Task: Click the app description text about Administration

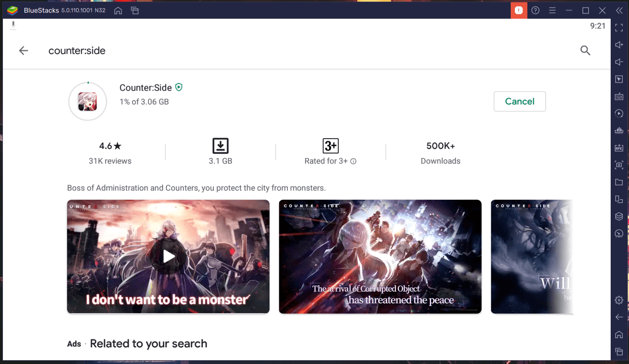Action: coord(196,188)
